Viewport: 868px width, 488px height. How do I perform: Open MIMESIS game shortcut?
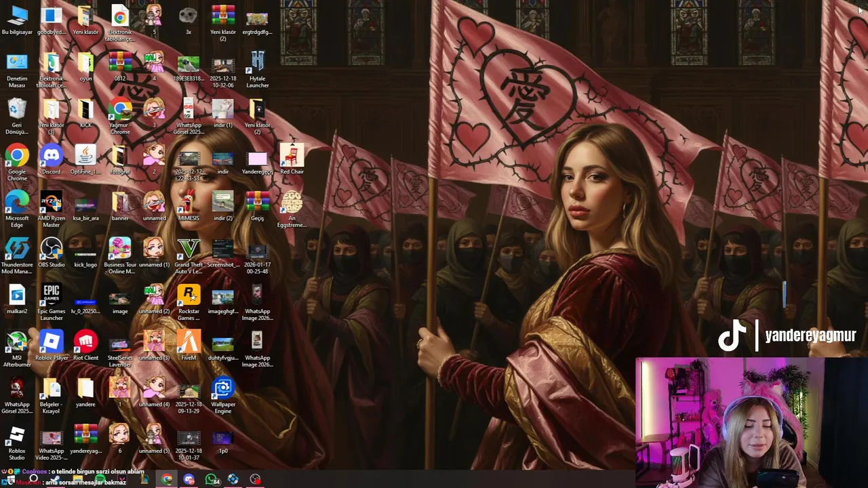189,206
